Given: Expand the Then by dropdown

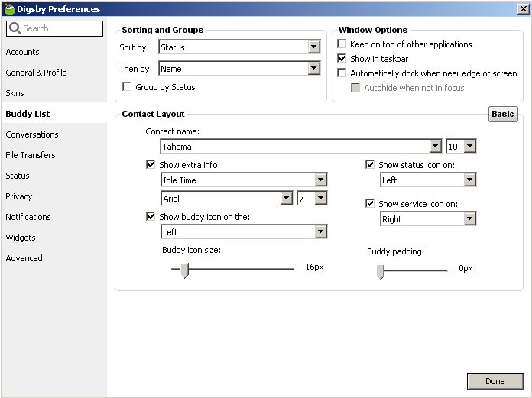Looking at the screenshot, I should click(x=239, y=69).
